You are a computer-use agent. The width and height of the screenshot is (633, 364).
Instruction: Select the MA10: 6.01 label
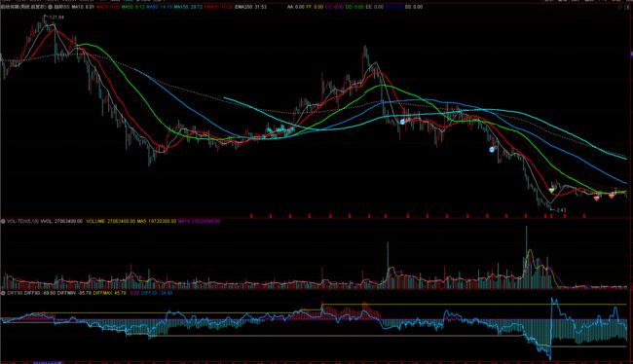point(83,7)
